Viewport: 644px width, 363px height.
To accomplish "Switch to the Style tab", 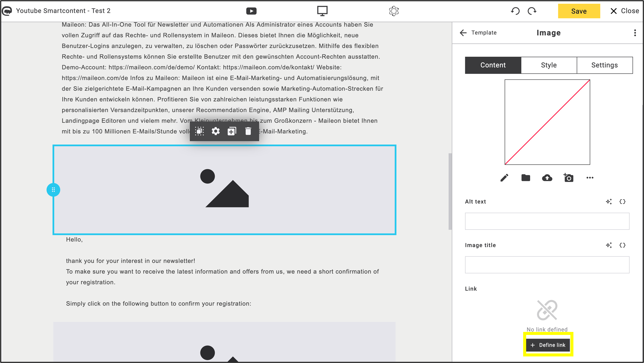I will (x=549, y=65).
